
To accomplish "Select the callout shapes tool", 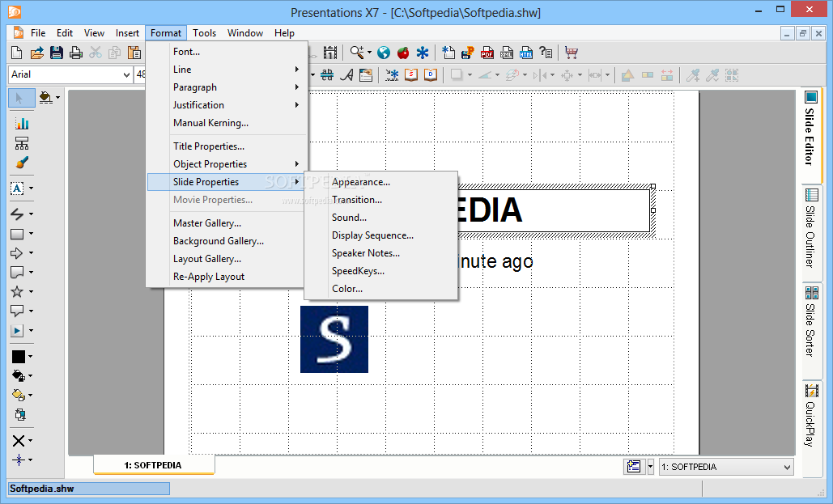I will pyautogui.click(x=17, y=311).
